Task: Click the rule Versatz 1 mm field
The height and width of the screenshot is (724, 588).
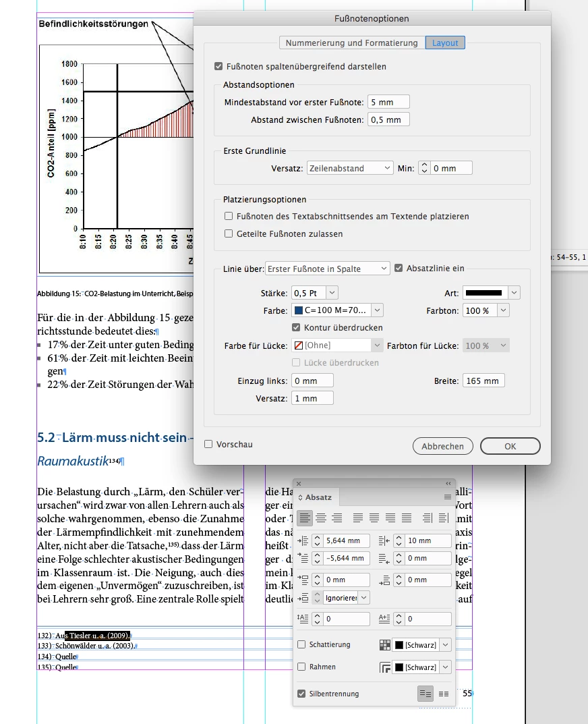Action: pos(312,399)
